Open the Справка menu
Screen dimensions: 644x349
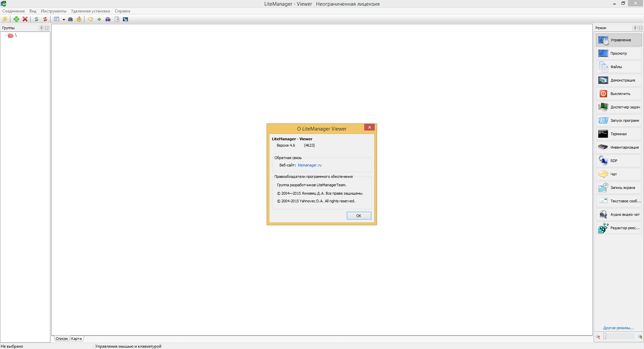tap(122, 11)
